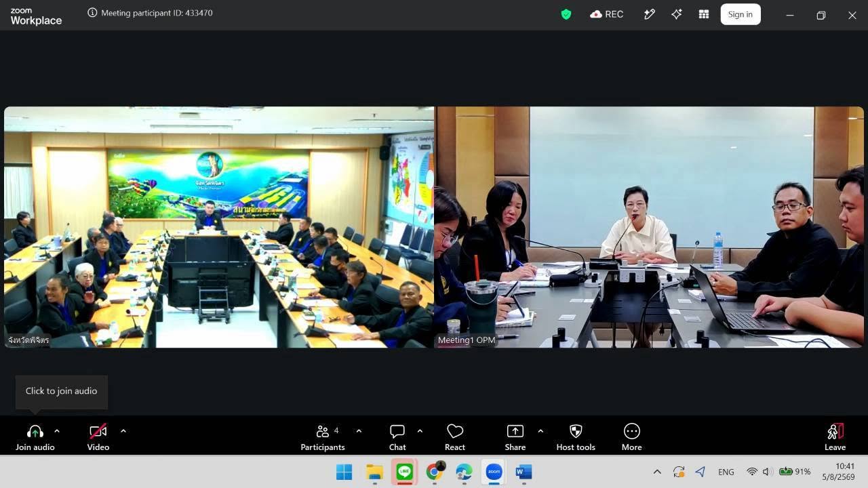Screen dimensions: 868x488
Task: Select the Meeting1 OPM video tile
Action: (649, 227)
